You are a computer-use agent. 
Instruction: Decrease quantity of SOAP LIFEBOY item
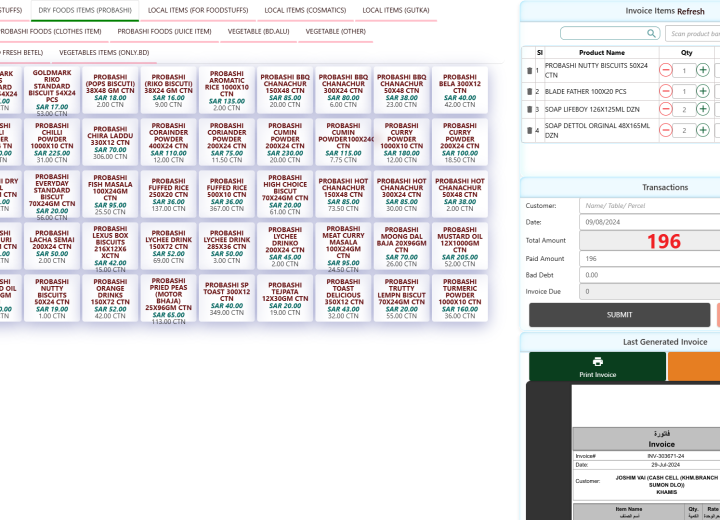667,110
